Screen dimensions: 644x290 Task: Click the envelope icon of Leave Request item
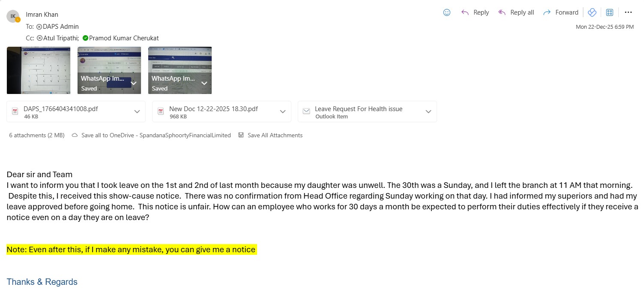[x=306, y=112]
